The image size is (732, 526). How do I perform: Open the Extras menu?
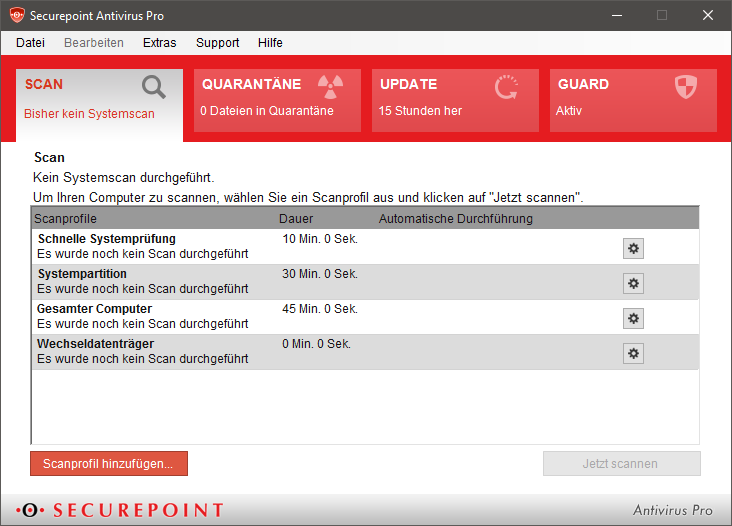[x=159, y=43]
